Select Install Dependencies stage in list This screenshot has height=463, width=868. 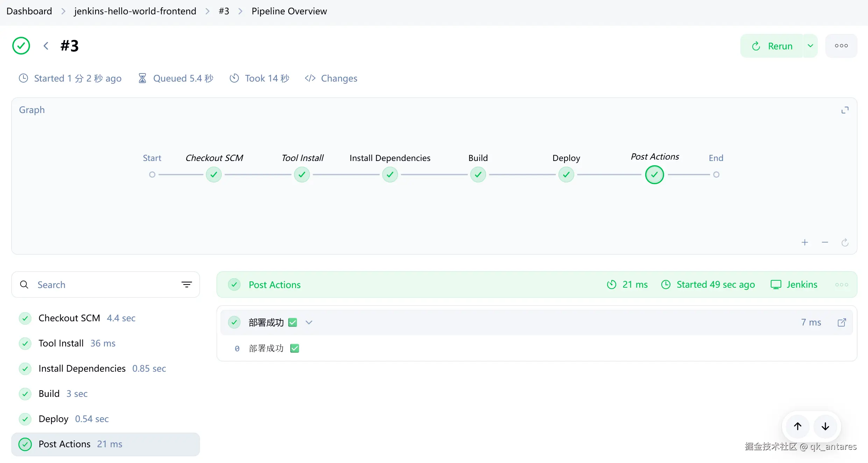(x=106, y=369)
